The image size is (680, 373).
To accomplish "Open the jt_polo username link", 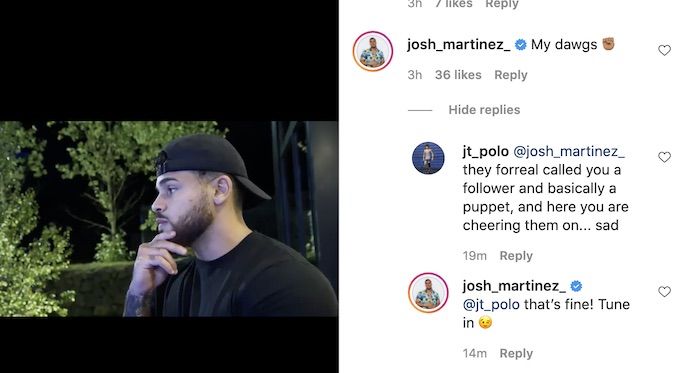I will tap(485, 151).
